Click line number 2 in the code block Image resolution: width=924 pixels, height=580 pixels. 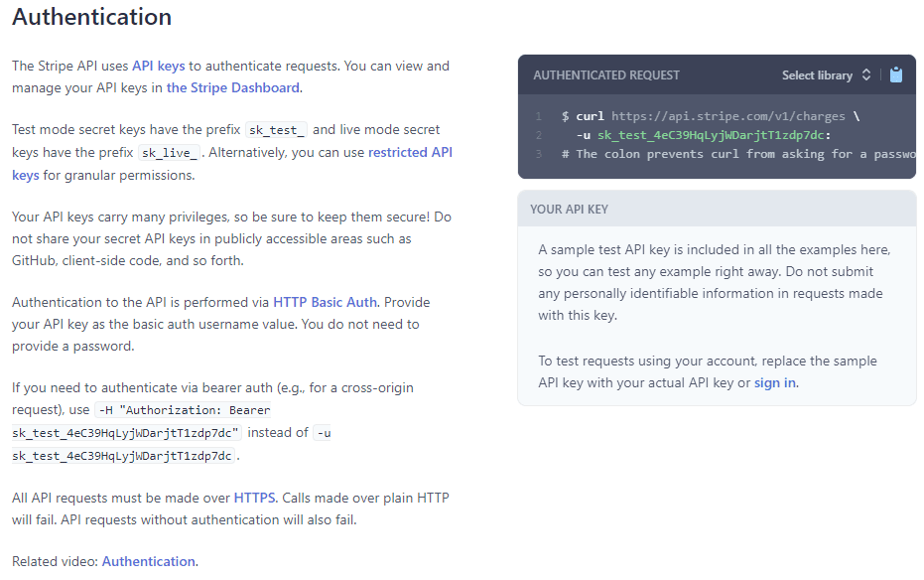pos(539,135)
